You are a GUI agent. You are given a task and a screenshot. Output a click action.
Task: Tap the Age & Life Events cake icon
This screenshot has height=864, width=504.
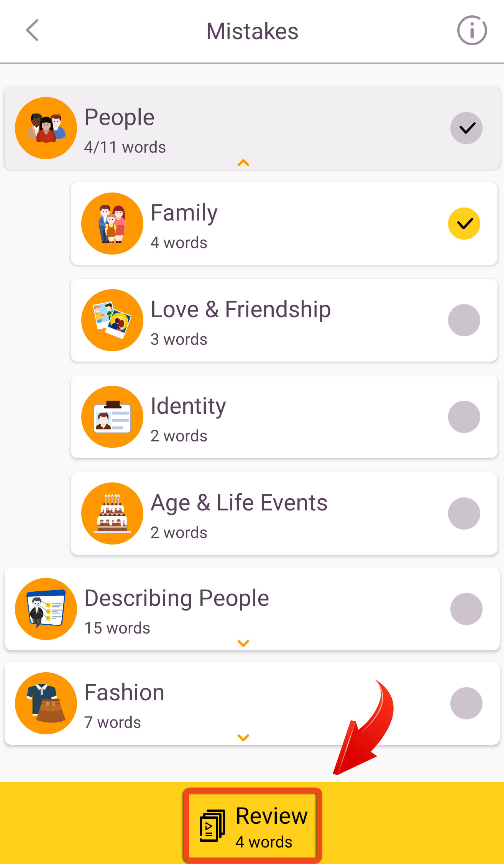click(112, 513)
